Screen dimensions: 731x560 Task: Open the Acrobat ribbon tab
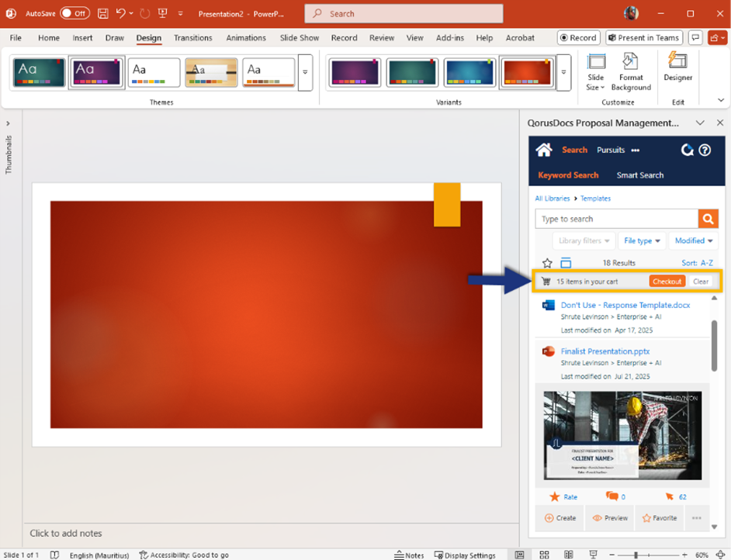pos(520,38)
